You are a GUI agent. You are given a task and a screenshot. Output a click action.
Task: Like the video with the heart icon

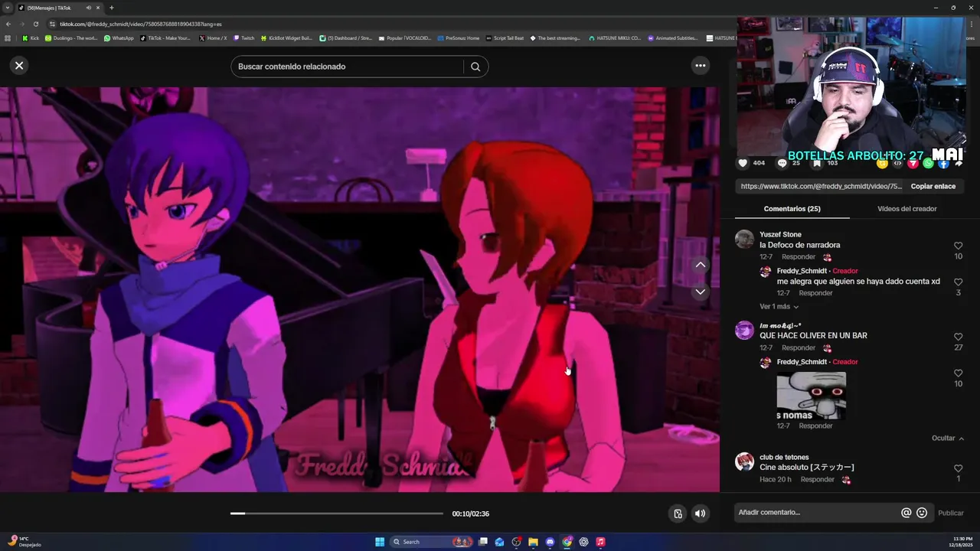[743, 163]
